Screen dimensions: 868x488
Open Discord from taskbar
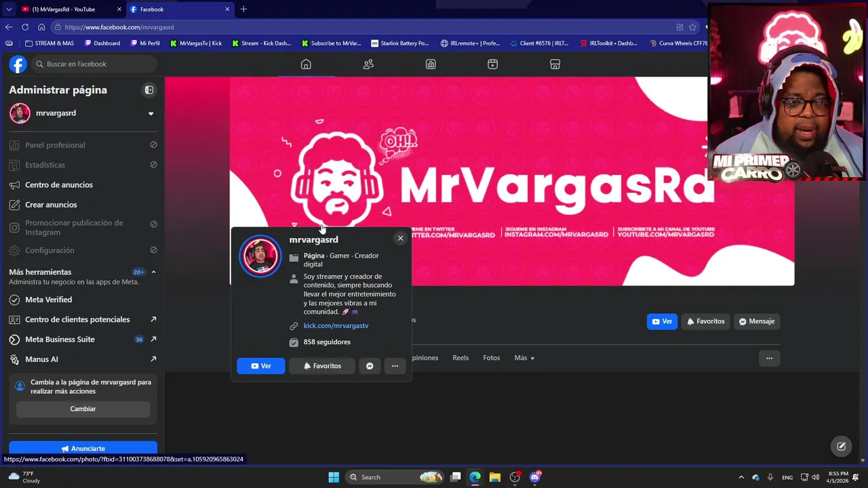pyautogui.click(x=535, y=477)
